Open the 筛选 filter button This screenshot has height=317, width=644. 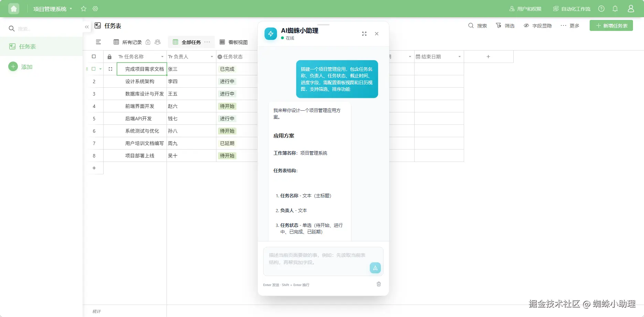pyautogui.click(x=505, y=26)
